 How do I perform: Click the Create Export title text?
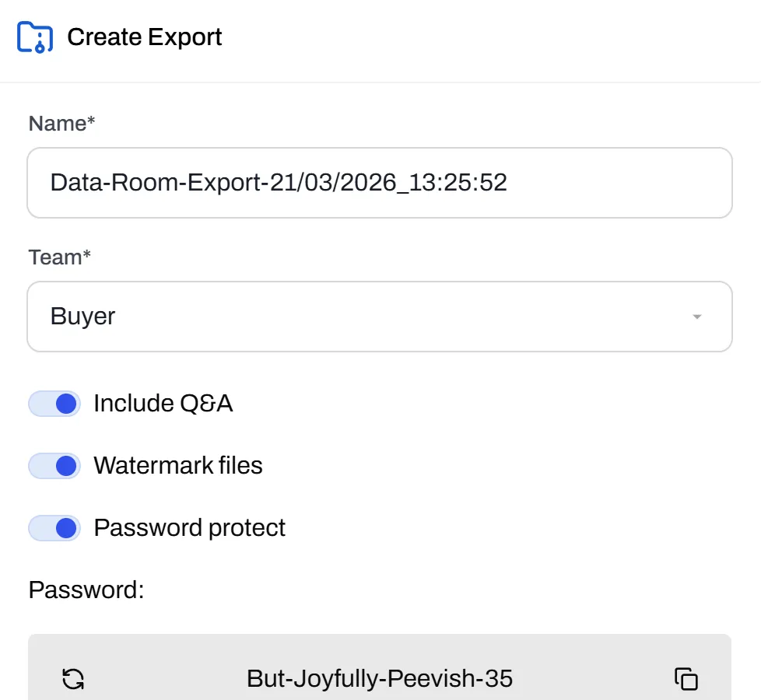click(144, 37)
